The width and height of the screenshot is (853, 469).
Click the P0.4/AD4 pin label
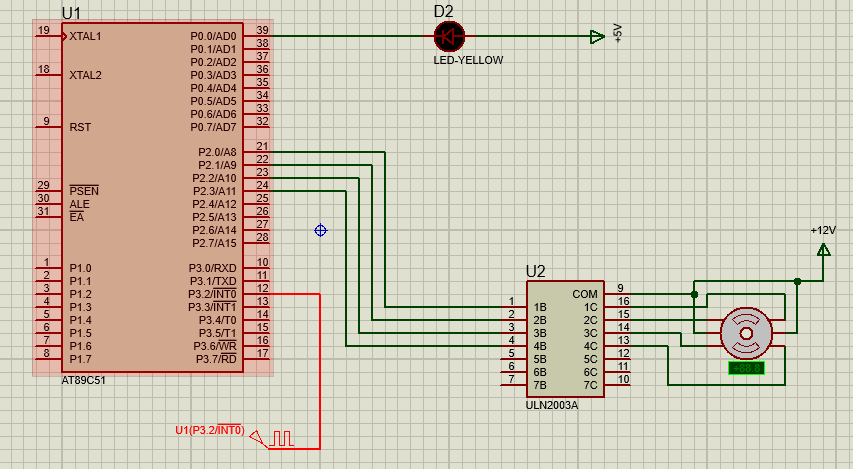coord(213,88)
